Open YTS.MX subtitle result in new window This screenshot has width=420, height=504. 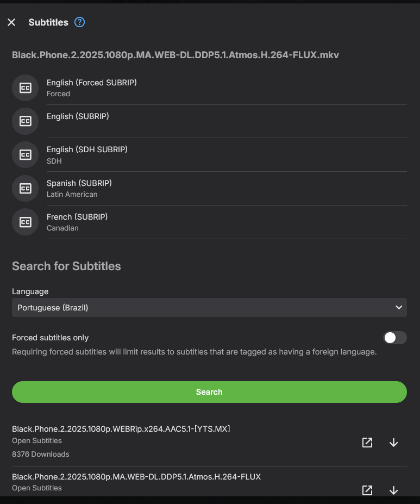point(367,443)
